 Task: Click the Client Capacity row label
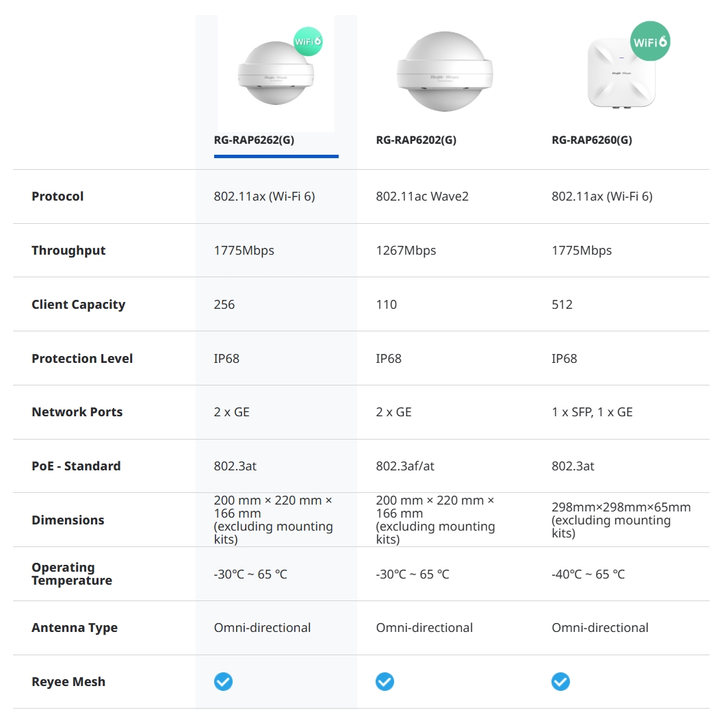[x=78, y=305]
